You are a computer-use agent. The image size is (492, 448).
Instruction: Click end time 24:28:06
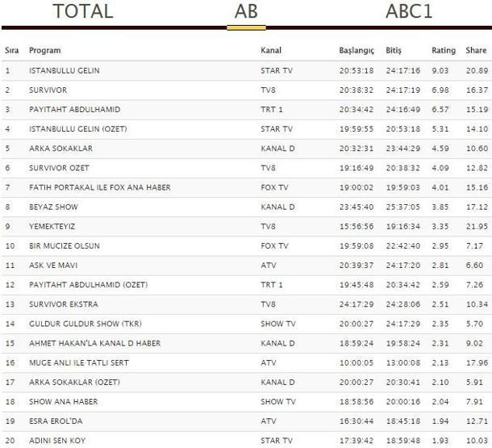403,304
